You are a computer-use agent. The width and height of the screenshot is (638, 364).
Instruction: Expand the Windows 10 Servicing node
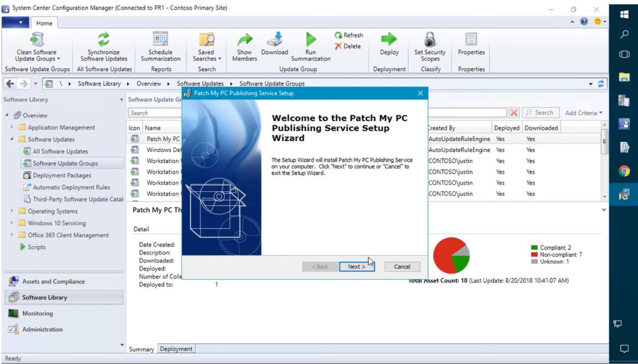[x=12, y=223]
